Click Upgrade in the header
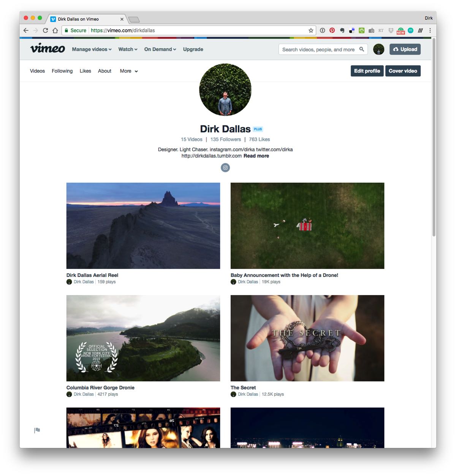The width and height of the screenshot is (456, 476). tap(193, 49)
